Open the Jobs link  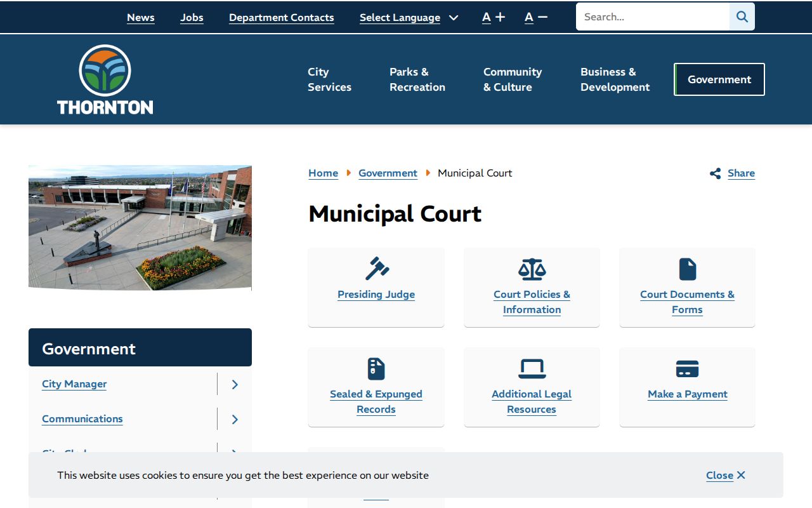(192, 18)
